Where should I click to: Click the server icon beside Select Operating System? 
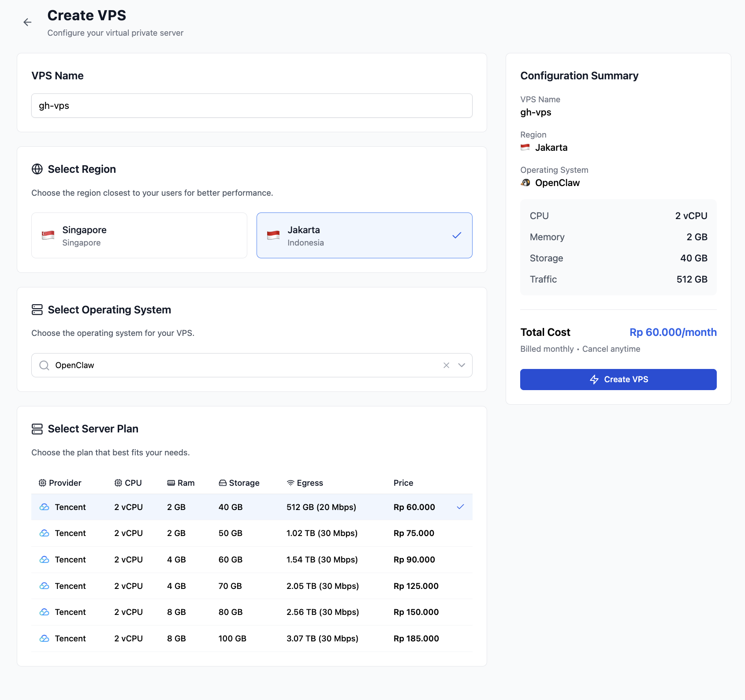pos(37,310)
